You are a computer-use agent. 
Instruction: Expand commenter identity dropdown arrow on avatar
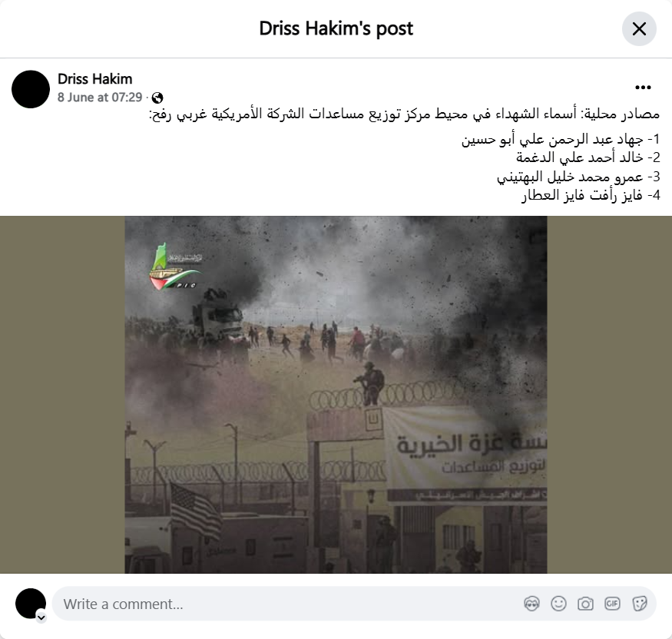pos(41,617)
